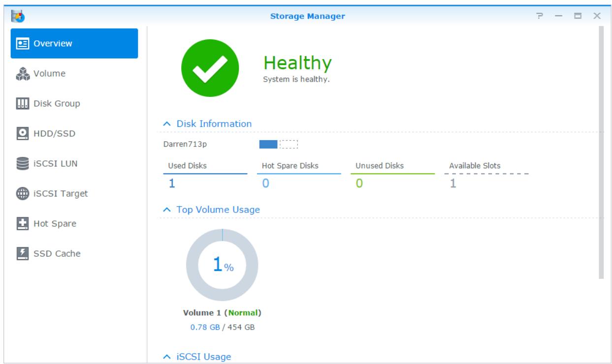The width and height of the screenshot is (612, 364).
Task: Open the iSCSI LUN section label
Action: [x=55, y=164]
